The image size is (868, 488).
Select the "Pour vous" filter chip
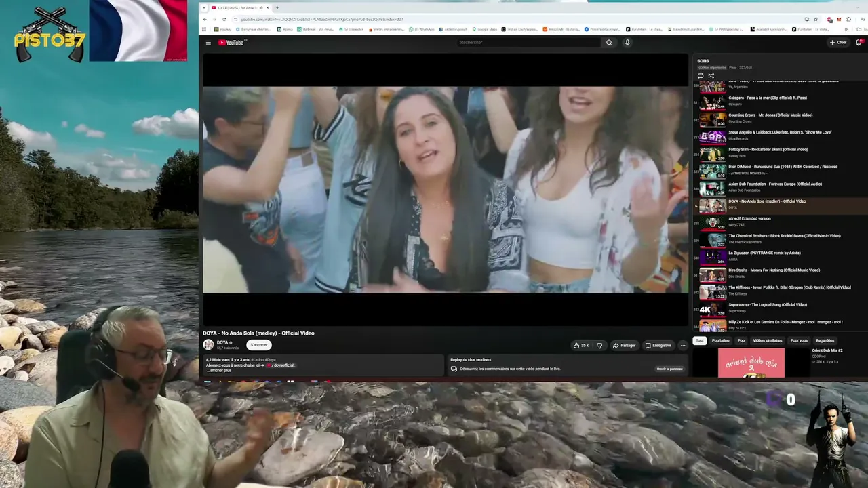click(799, 340)
